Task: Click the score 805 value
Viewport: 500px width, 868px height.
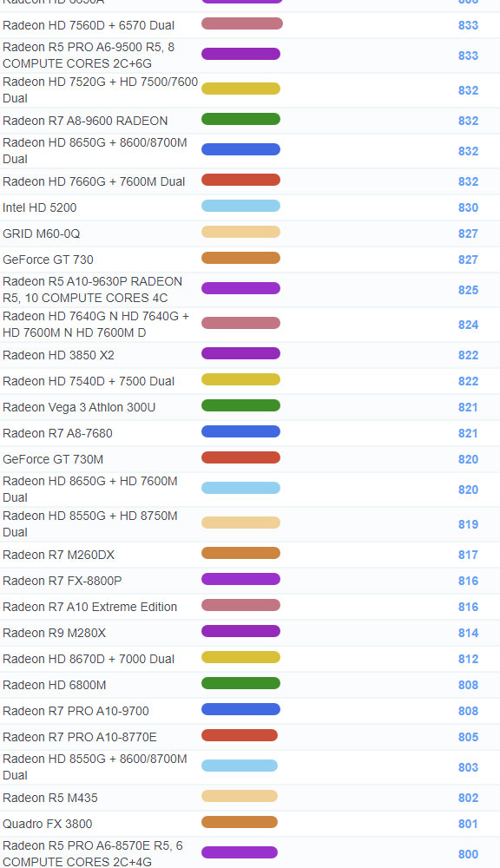Action: [x=468, y=737]
